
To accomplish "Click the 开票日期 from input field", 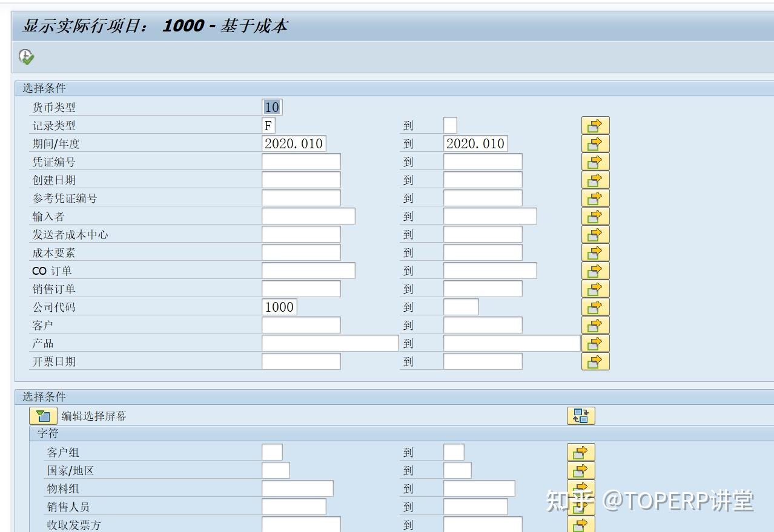I will tap(300, 361).
